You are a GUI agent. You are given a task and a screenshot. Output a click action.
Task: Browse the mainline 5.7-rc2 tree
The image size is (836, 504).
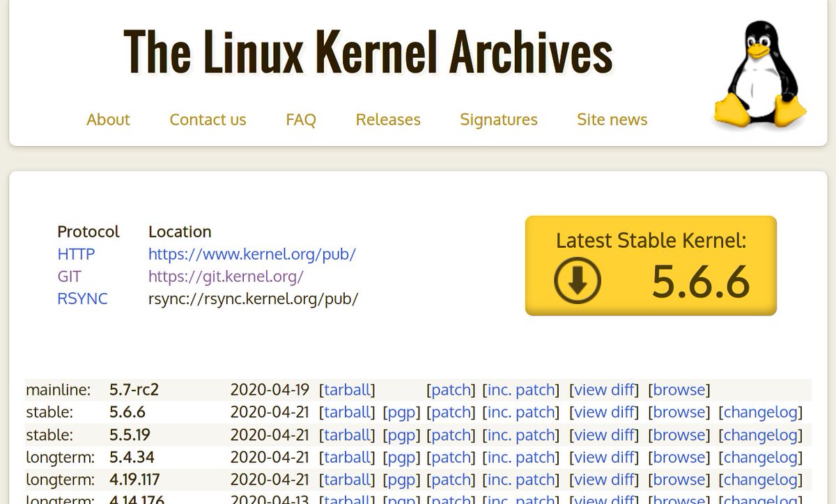679,389
